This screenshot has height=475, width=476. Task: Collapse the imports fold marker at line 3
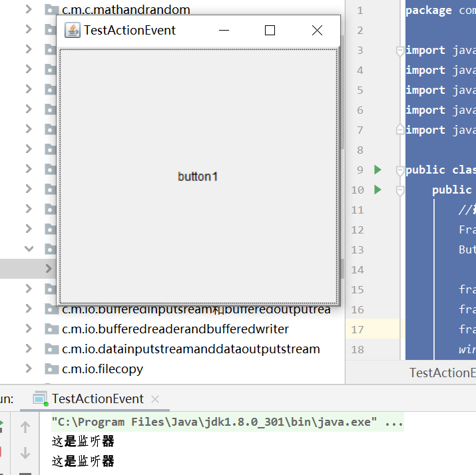click(x=400, y=51)
